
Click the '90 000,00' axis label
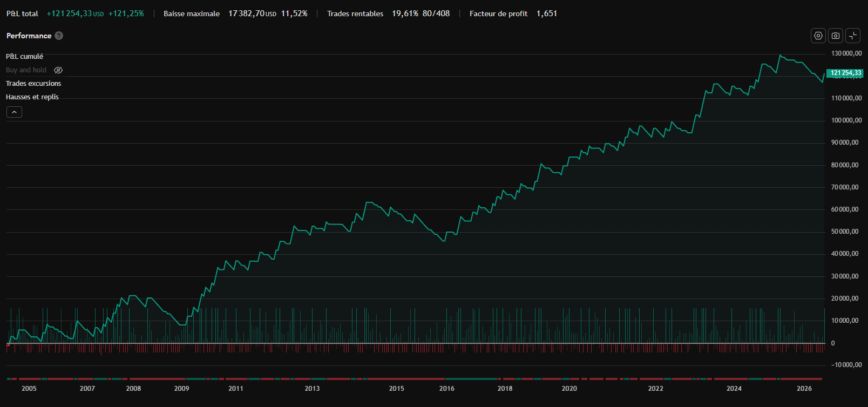tap(845, 143)
